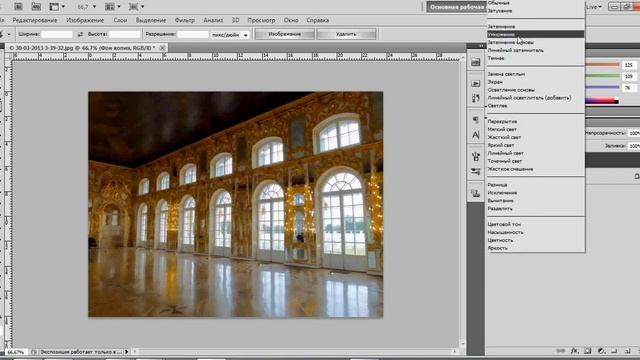Image resolution: width=640 pixels, height=360 pixels.
Task: Open the Изображение menu in menu bar
Action: coord(85,20)
